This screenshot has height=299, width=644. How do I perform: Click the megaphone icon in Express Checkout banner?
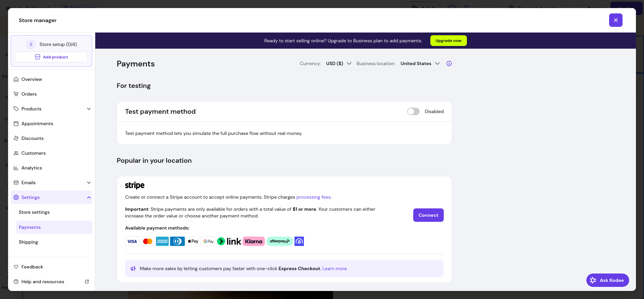133,268
